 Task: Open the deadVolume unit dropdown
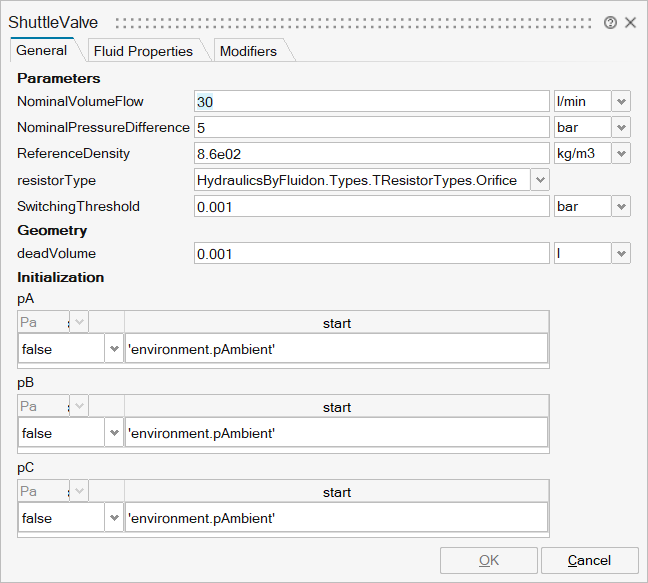pyautogui.click(x=621, y=254)
